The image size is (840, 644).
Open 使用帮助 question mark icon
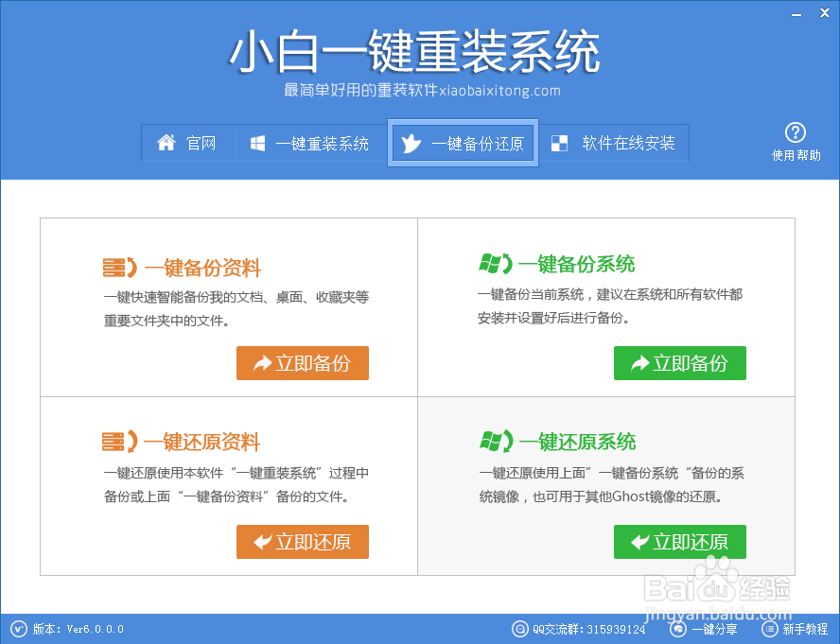pyautogui.click(x=796, y=132)
